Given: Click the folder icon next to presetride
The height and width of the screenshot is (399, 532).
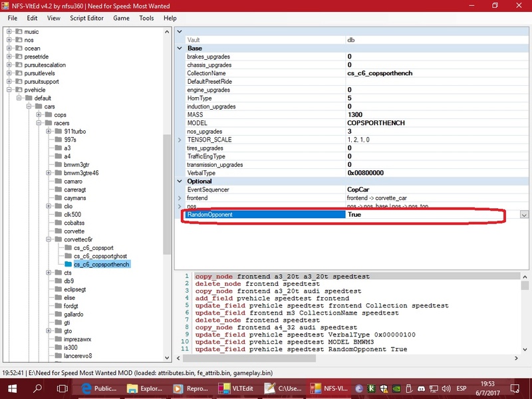Looking at the screenshot, I should coord(19,57).
